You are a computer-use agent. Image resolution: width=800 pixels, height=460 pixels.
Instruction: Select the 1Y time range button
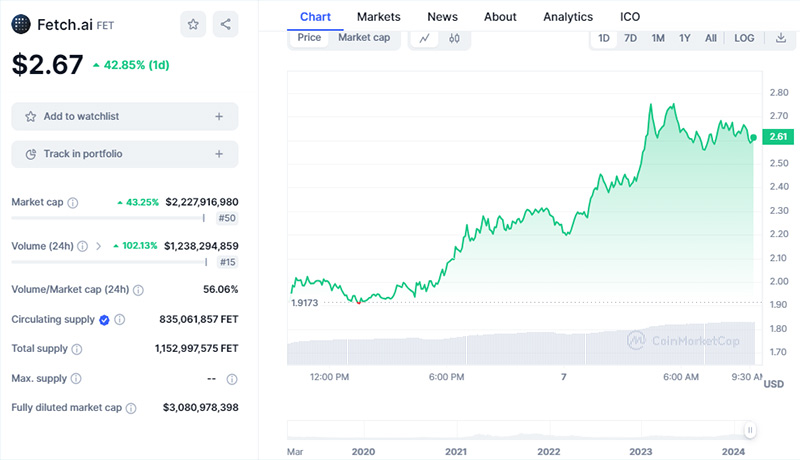tap(685, 38)
